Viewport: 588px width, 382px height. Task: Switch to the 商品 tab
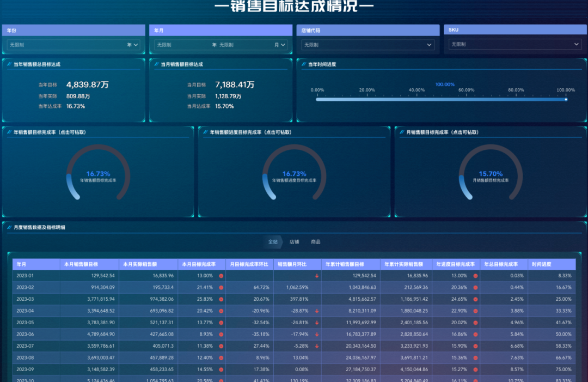click(316, 241)
